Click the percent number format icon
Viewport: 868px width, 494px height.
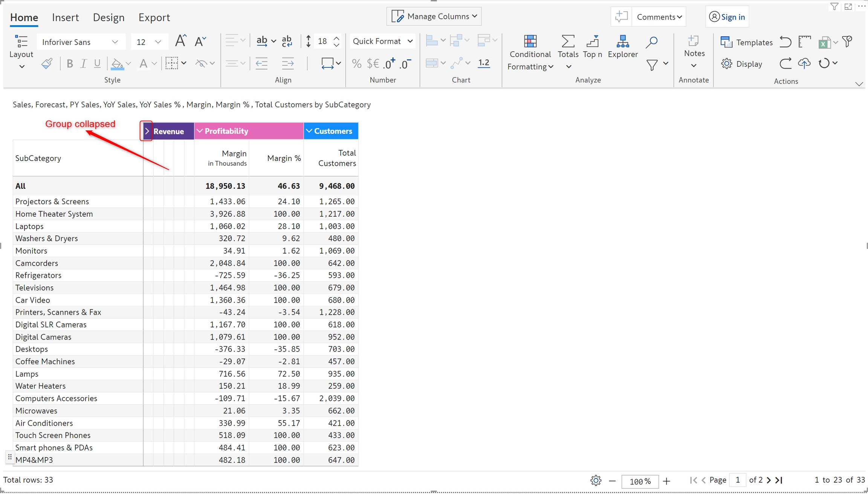[356, 63]
